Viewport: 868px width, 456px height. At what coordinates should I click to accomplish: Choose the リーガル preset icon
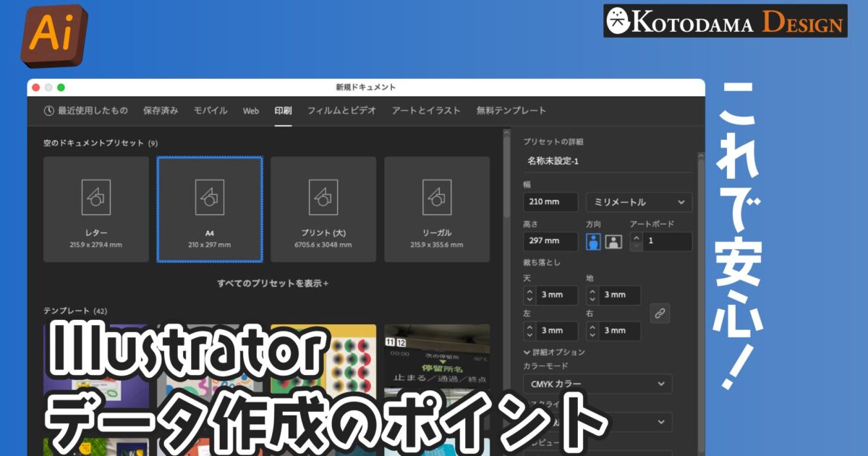pyautogui.click(x=437, y=197)
